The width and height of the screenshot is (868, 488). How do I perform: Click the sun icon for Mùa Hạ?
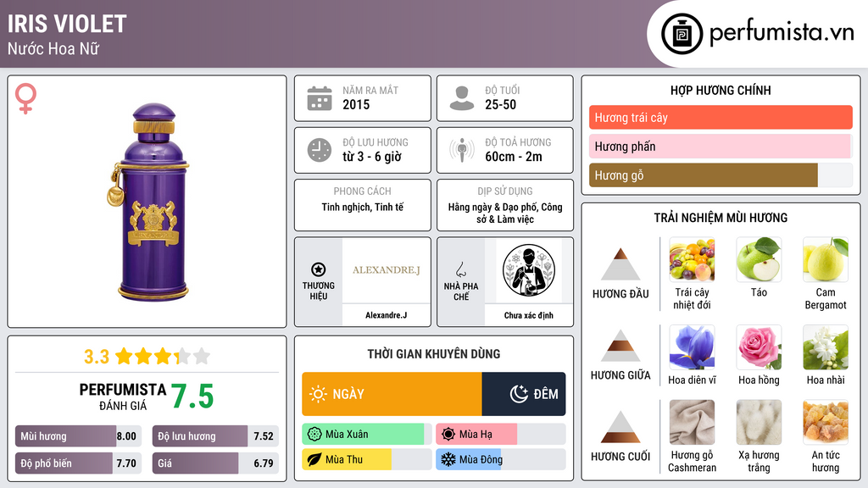pyautogui.click(x=448, y=435)
